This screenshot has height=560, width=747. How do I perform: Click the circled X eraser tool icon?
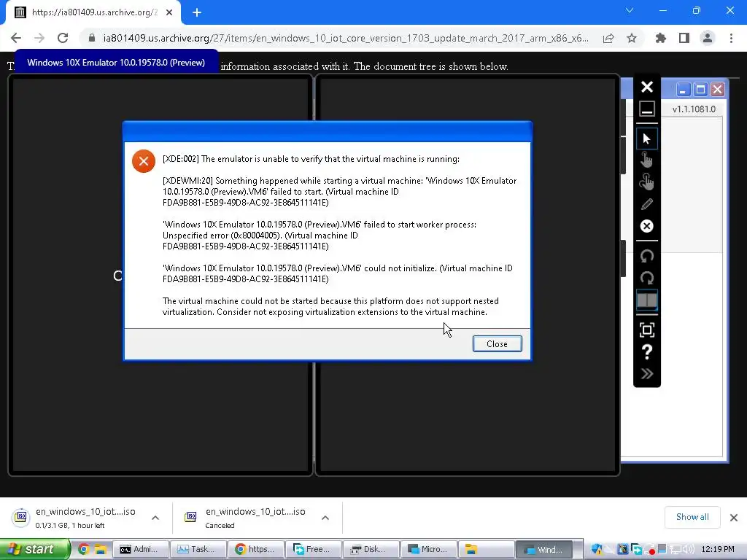[646, 226]
